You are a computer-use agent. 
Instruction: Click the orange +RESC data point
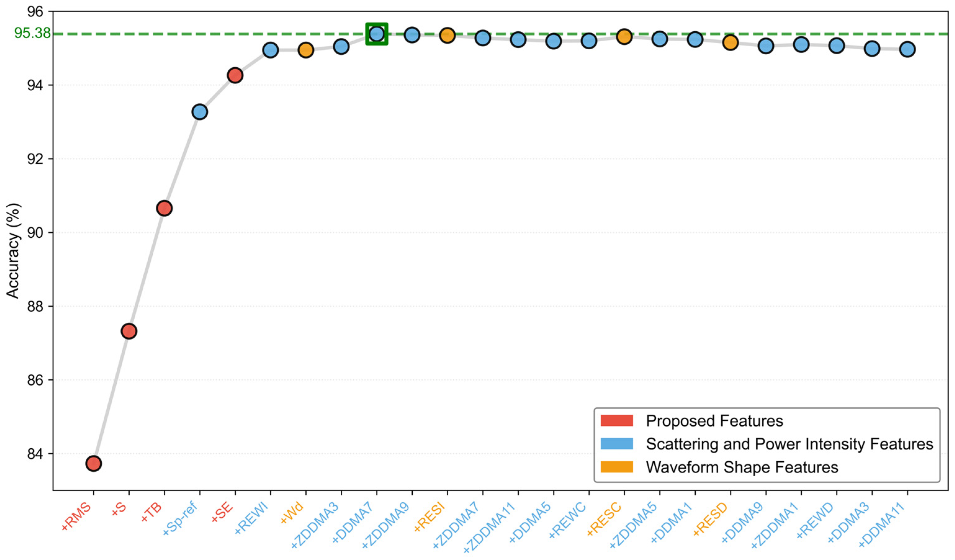tap(624, 36)
